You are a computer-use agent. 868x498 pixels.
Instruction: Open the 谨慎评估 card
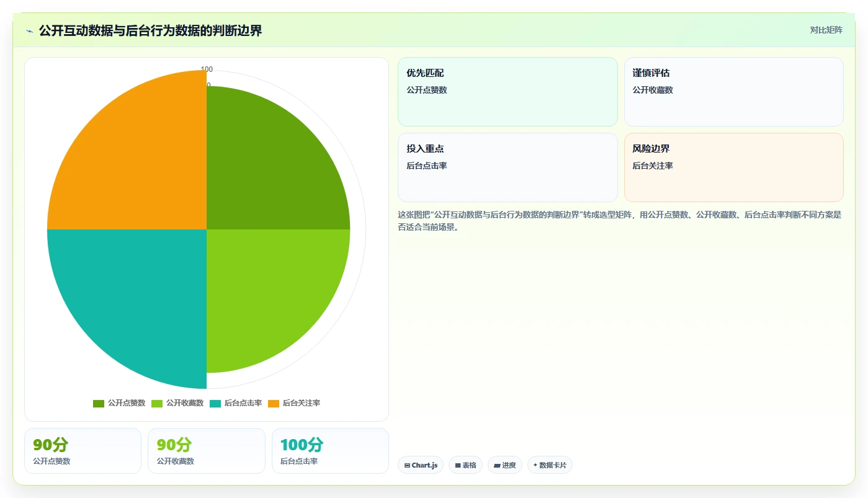[x=733, y=92]
